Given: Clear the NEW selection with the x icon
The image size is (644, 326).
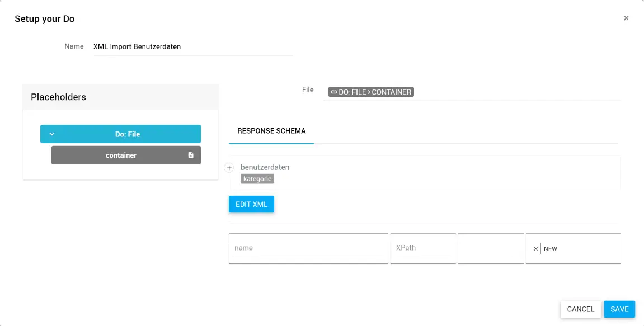Looking at the screenshot, I should 535,249.
